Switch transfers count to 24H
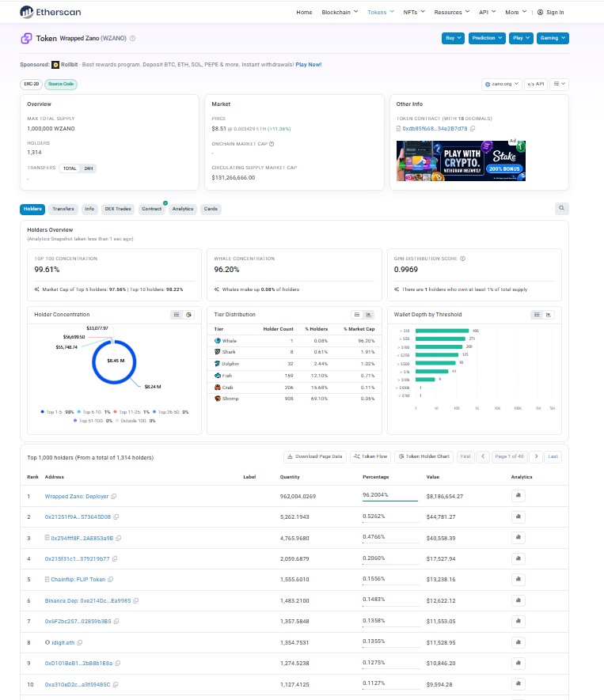The height and width of the screenshot is (700, 604). 89,168
